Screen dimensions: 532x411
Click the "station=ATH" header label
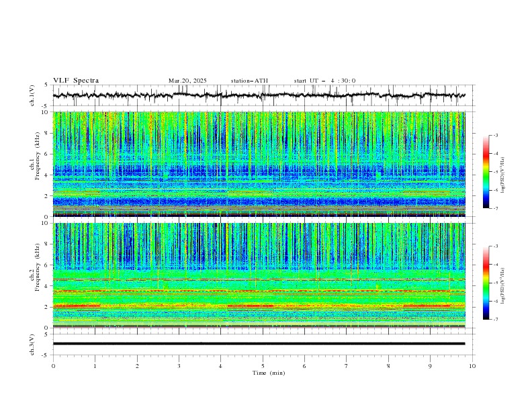249,81
